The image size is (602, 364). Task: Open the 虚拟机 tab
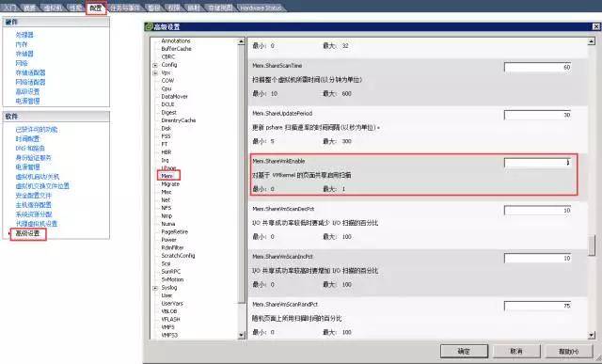click(53, 8)
